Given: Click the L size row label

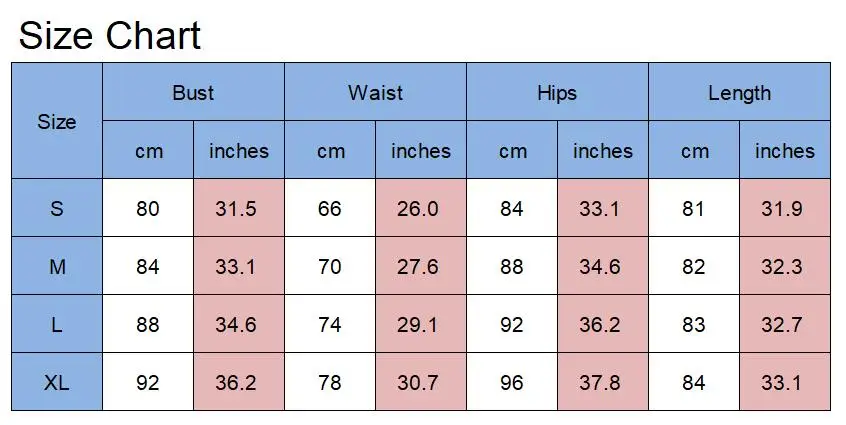Looking at the screenshot, I should (57, 324).
